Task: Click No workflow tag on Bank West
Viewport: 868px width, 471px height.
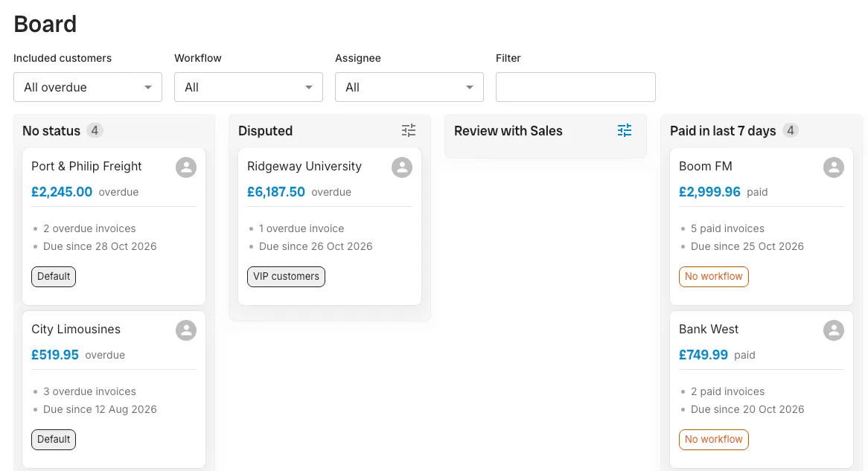Action: [714, 439]
